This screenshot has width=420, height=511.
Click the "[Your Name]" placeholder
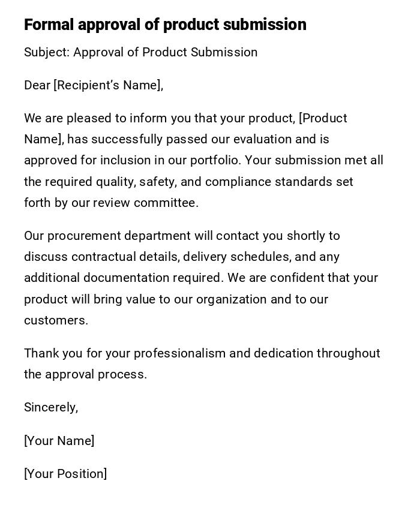59,441
